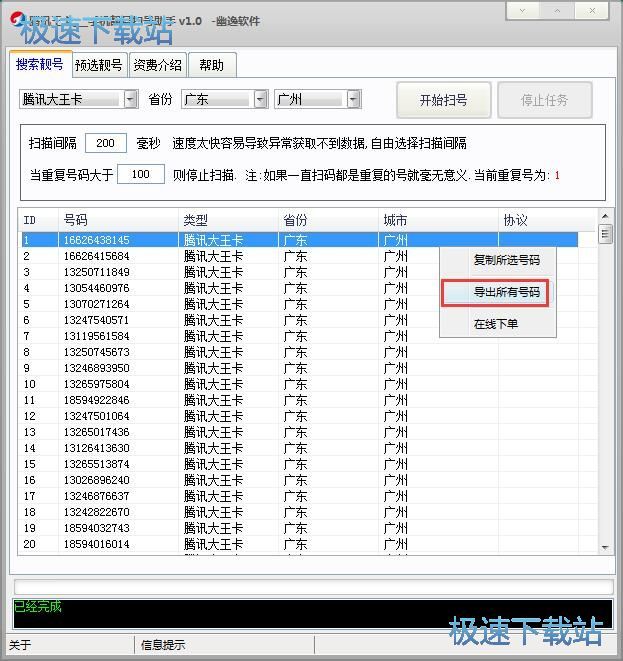
Task: Expand the 广东 province dropdown
Action: [x=260, y=99]
